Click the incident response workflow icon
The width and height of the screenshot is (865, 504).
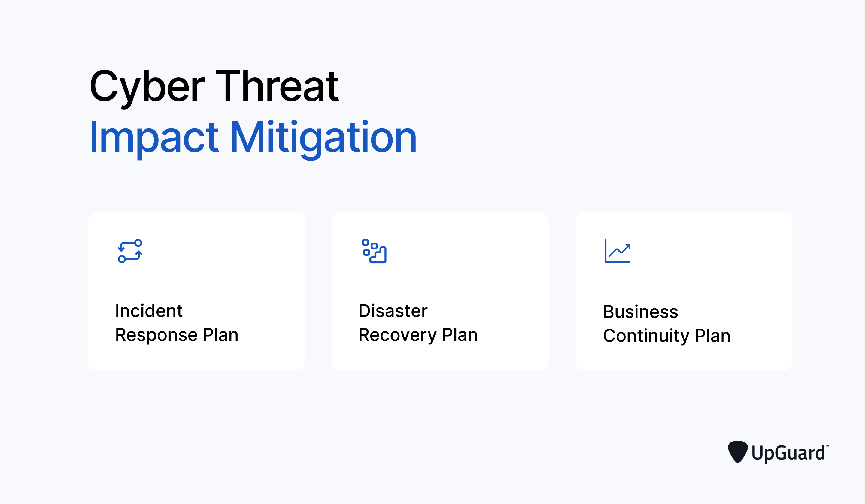[x=130, y=251]
